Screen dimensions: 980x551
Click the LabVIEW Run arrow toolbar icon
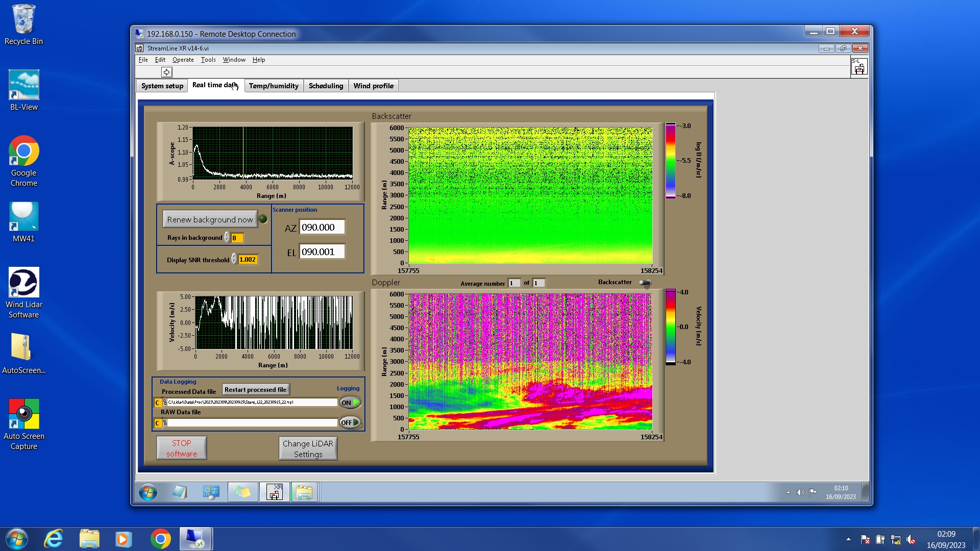pos(166,72)
